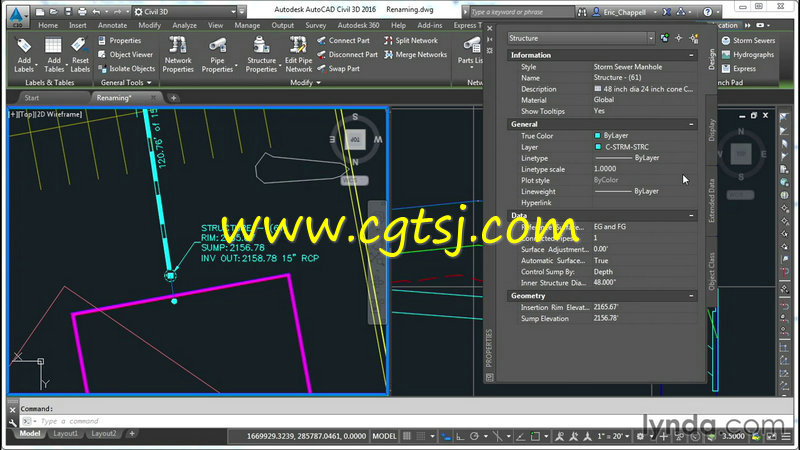Open ribbon Properties tool

(119, 40)
